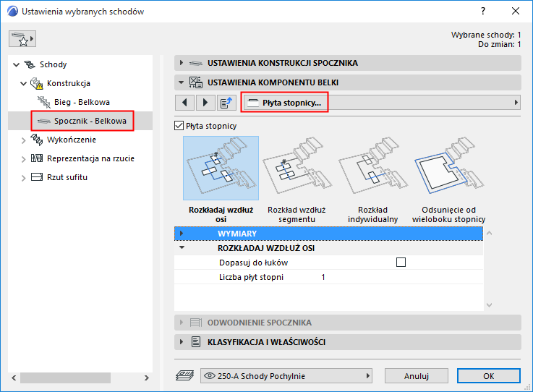Image resolution: width=533 pixels, height=392 pixels.
Task: Click the ARCHICAD logo in title bar
Action: coord(12,12)
